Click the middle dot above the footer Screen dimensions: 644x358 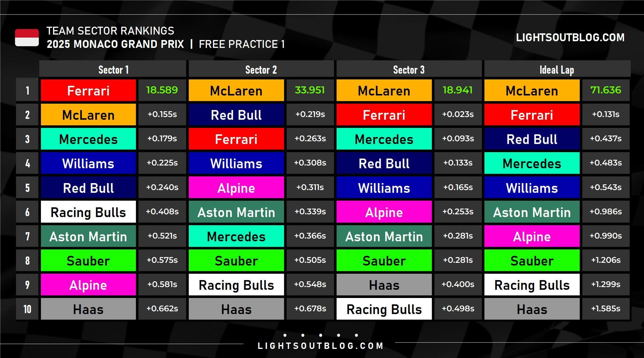(x=320, y=335)
